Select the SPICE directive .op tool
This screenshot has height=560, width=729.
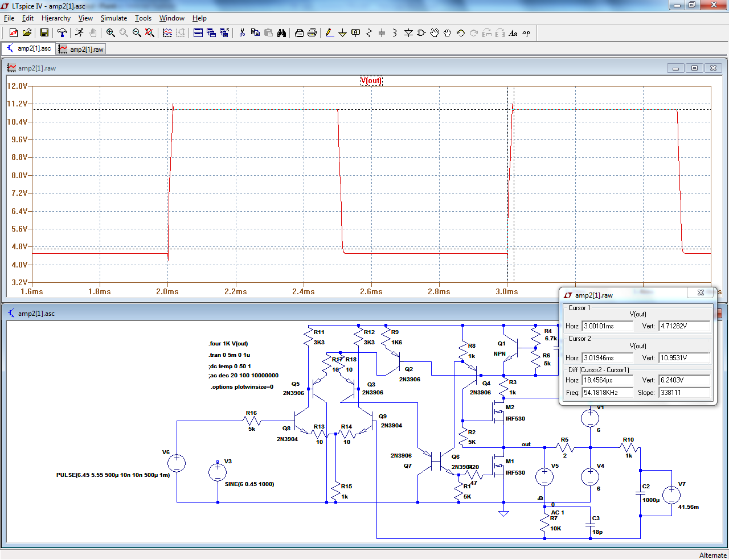pyautogui.click(x=526, y=33)
